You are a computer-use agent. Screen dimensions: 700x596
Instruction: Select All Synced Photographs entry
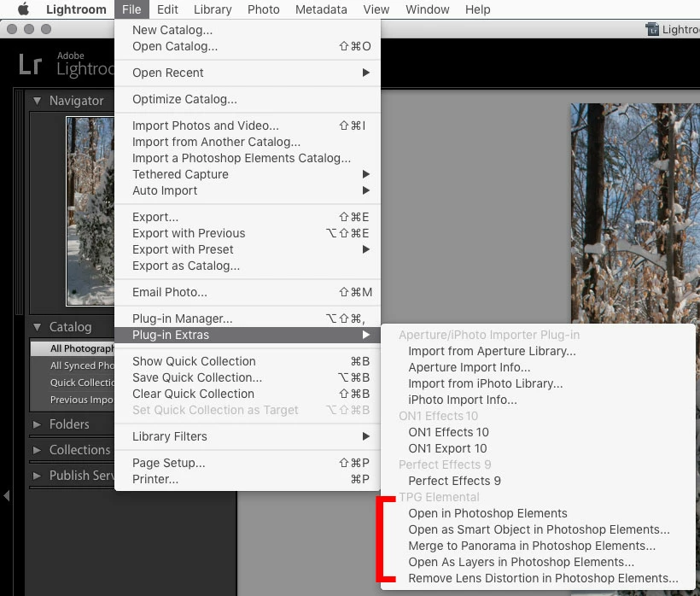73,365
